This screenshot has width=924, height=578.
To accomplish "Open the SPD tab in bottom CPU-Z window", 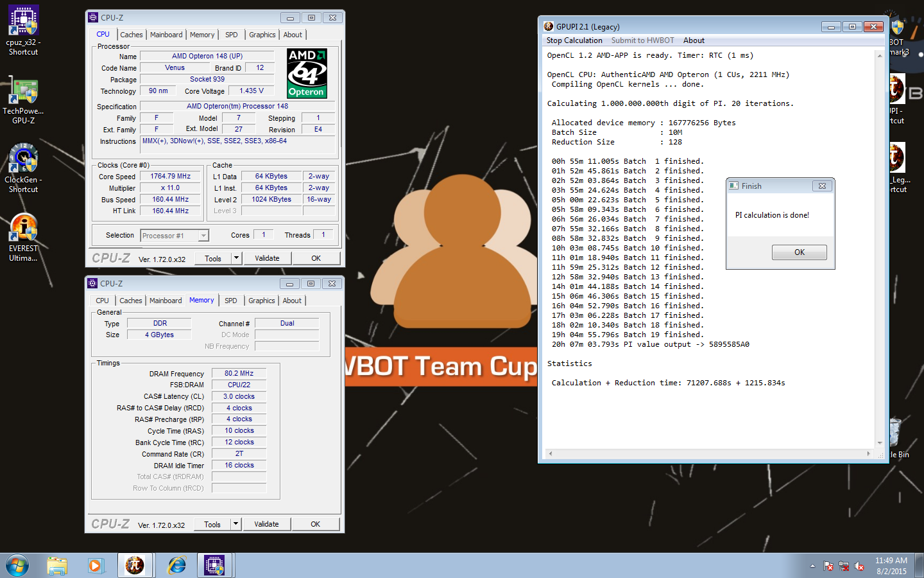I will (231, 301).
